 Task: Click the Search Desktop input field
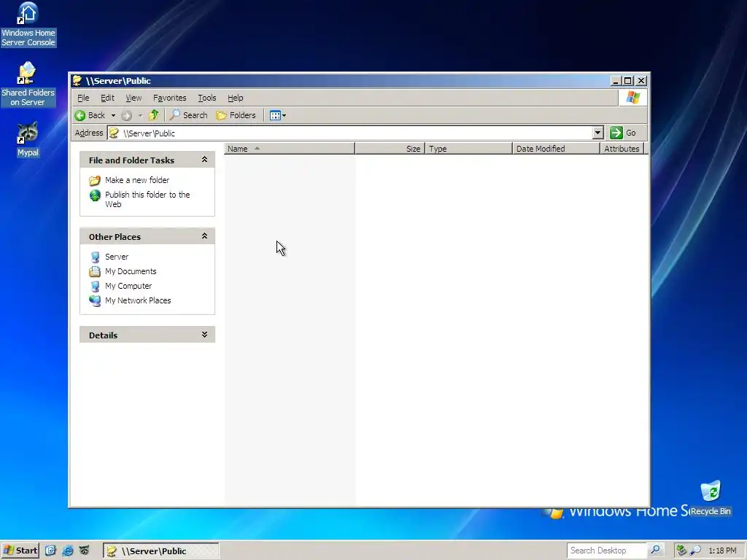tap(606, 551)
